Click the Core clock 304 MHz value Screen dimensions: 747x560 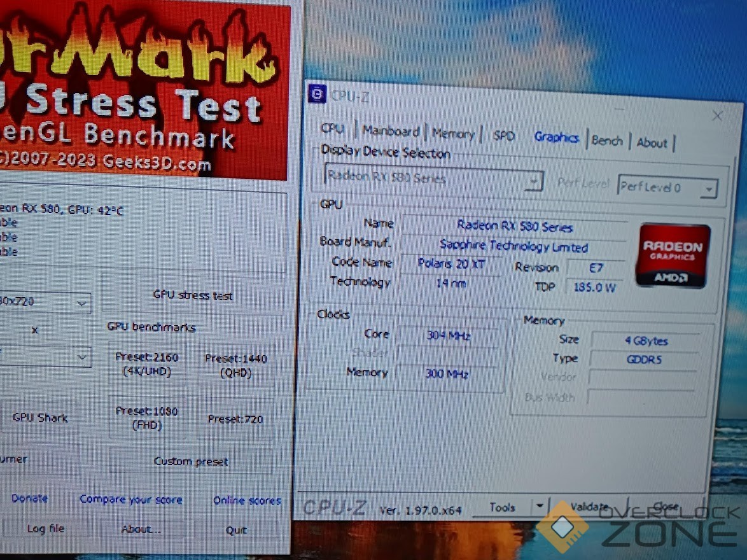coord(448,335)
